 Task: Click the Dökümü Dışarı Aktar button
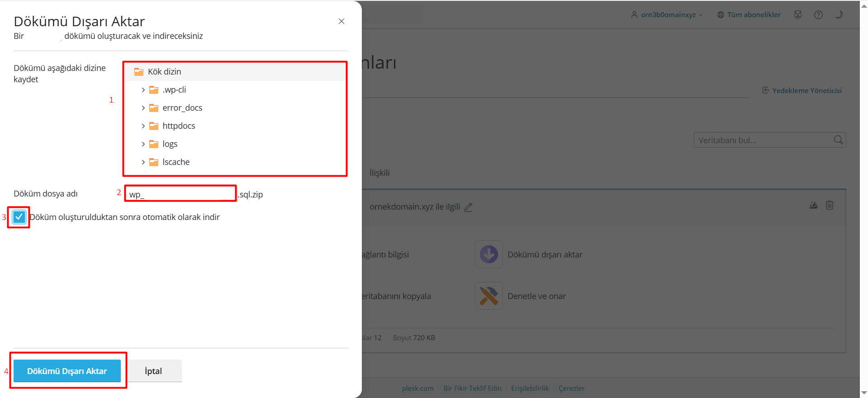tap(67, 371)
